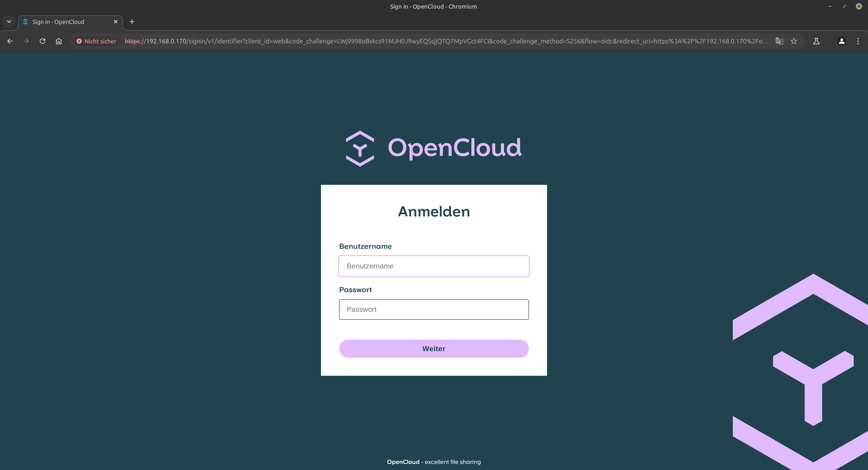Bookmark this page with the star

pos(794,41)
